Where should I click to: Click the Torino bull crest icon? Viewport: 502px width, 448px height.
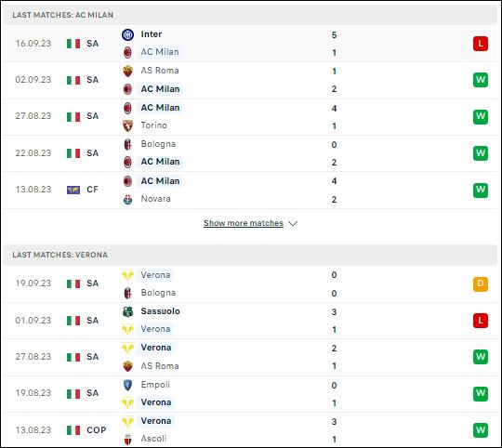127,125
